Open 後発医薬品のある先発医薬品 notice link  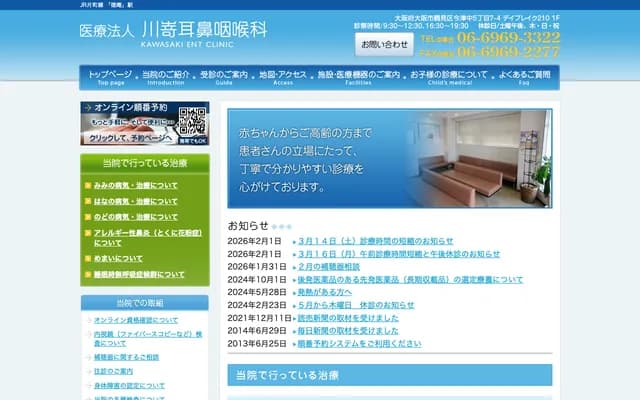click(410, 280)
